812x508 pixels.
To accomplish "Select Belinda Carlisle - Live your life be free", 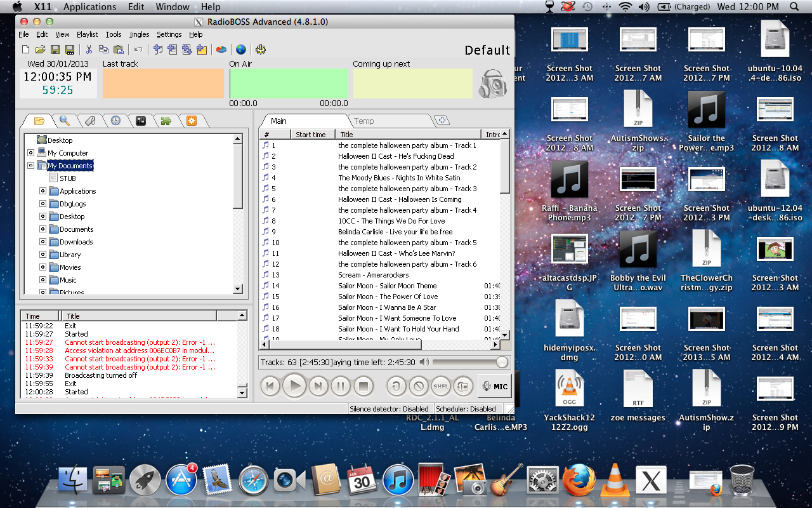I will 381,232.
